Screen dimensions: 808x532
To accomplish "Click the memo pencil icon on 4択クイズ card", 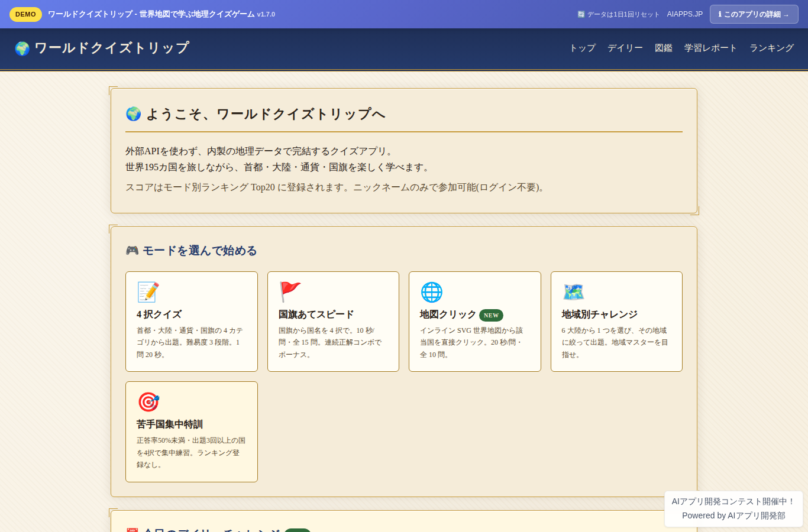I will (148, 292).
